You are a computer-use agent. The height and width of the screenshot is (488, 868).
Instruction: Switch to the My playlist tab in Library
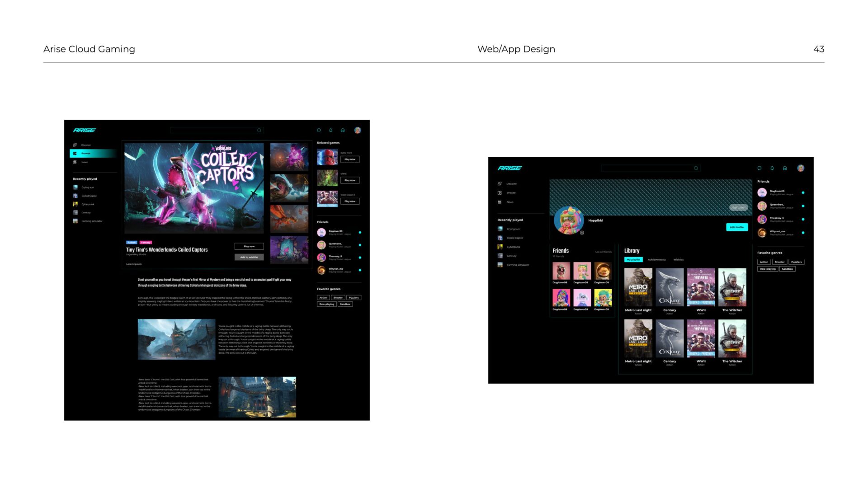(633, 260)
